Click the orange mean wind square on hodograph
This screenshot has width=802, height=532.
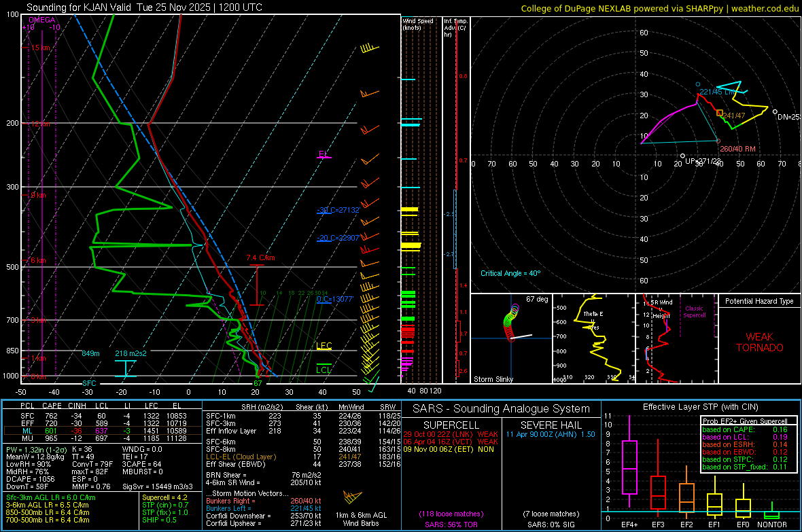pyautogui.click(x=720, y=113)
